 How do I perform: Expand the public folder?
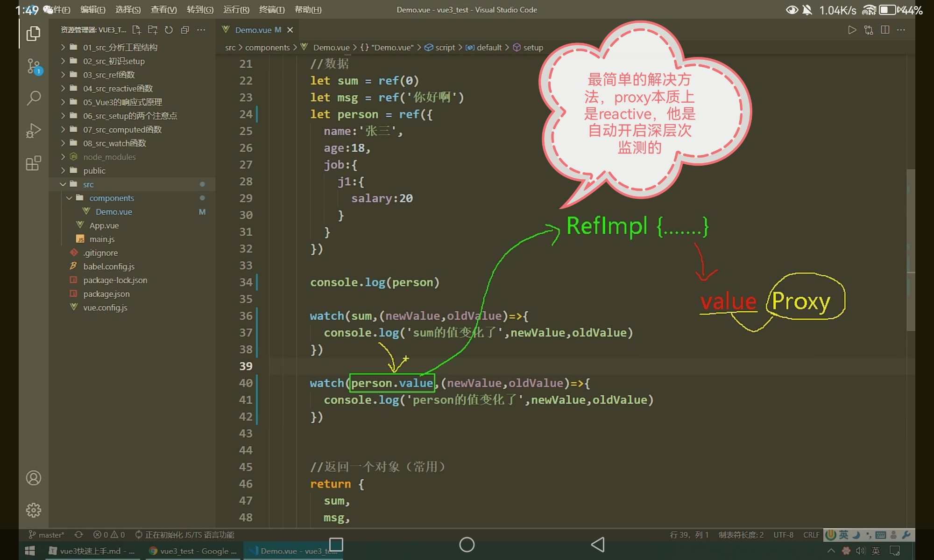(x=132, y=170)
